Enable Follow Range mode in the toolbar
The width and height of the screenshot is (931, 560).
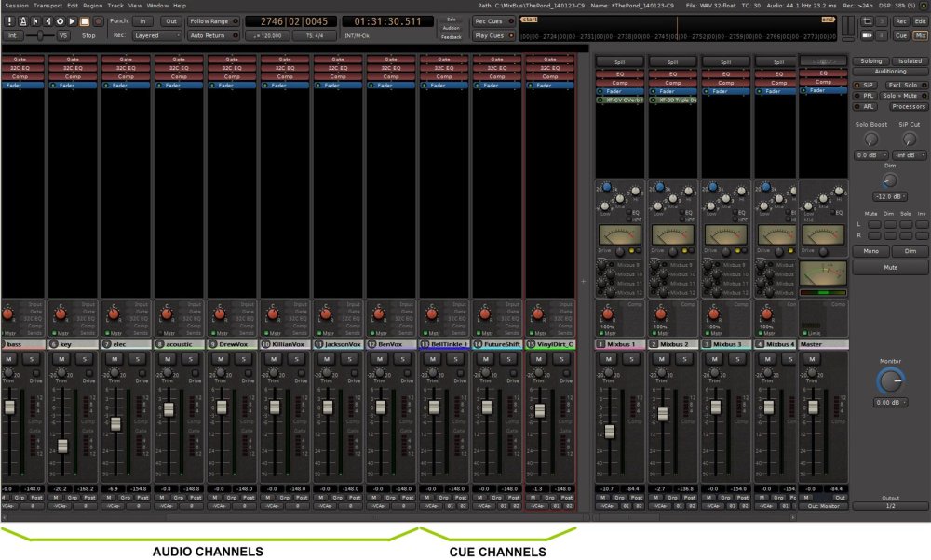tap(214, 21)
